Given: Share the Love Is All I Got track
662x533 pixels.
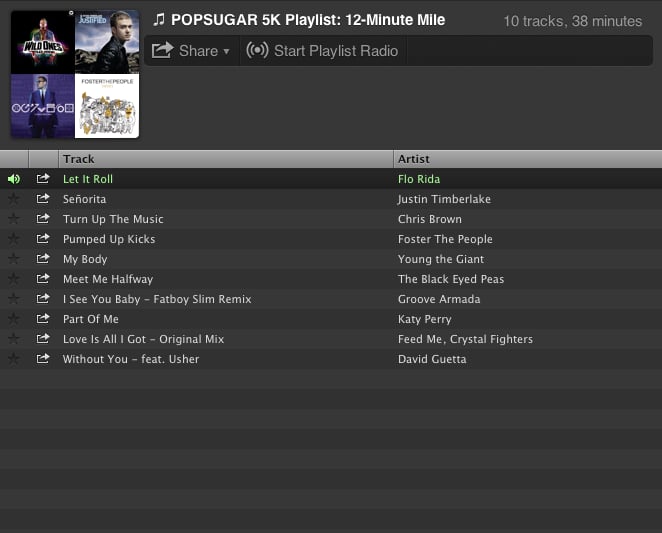Looking at the screenshot, I should click(43, 339).
